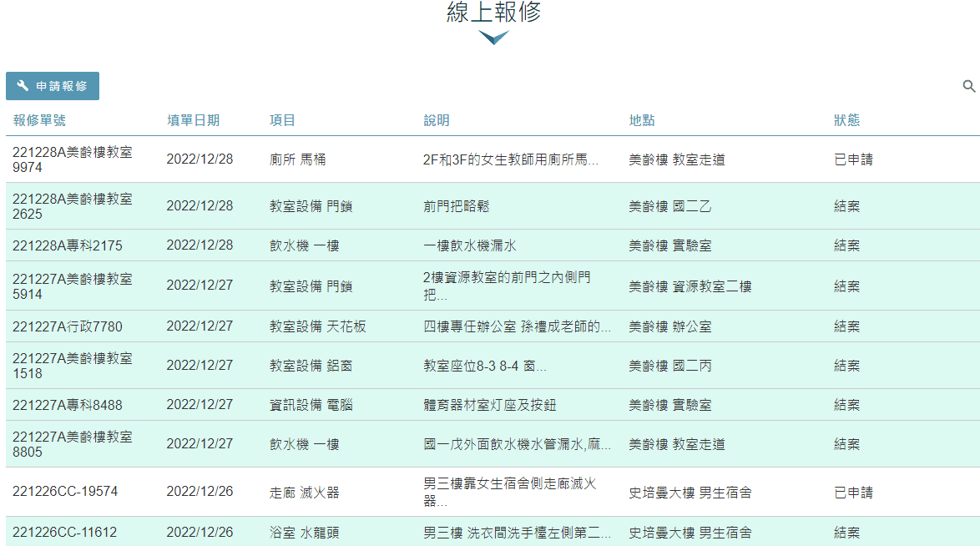Open repair ticket 221226CC-11612
The width and height of the screenshot is (980, 546).
pos(64,533)
